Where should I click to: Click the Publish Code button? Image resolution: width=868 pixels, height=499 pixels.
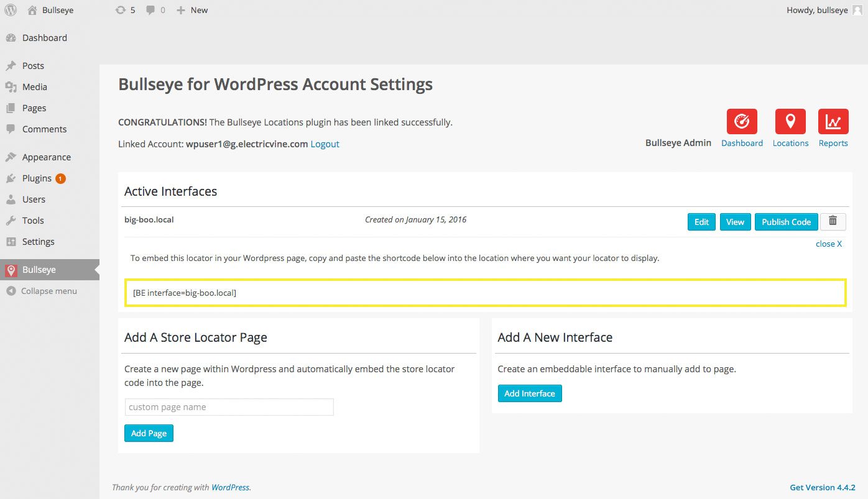[x=786, y=222]
